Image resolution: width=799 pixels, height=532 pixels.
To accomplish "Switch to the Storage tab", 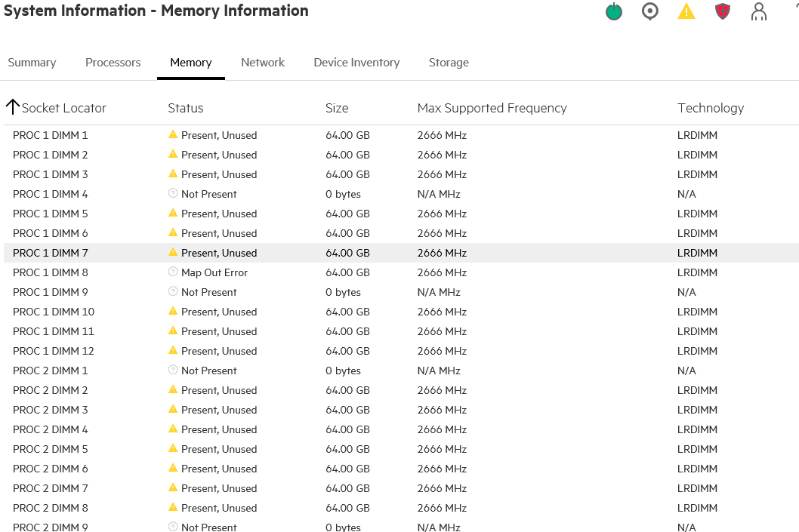I will pos(449,63).
